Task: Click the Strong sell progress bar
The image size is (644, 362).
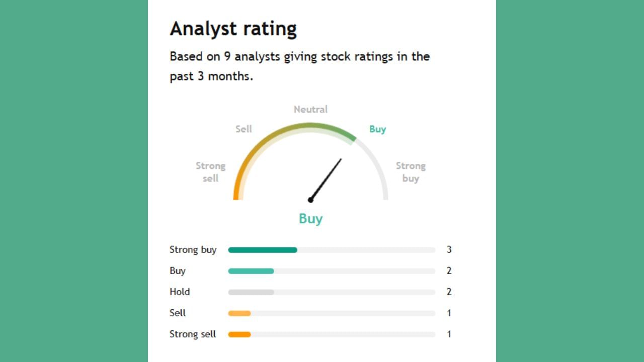Action: coord(239,334)
